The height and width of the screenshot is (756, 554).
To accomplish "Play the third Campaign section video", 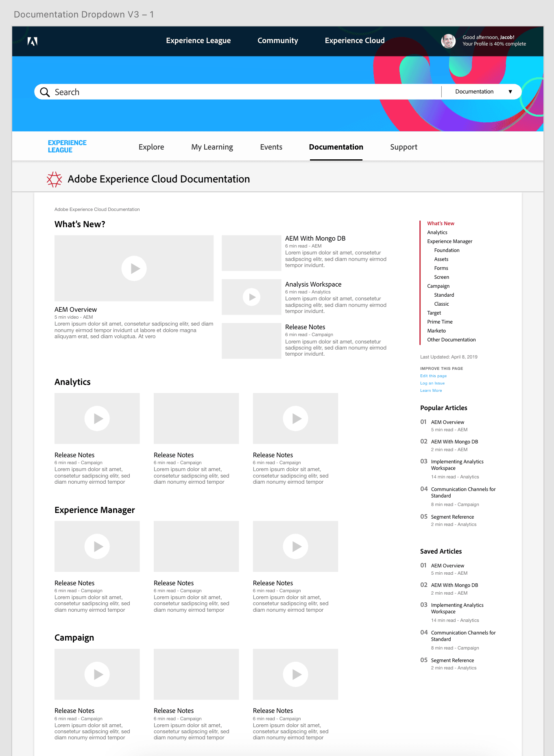I will [295, 674].
